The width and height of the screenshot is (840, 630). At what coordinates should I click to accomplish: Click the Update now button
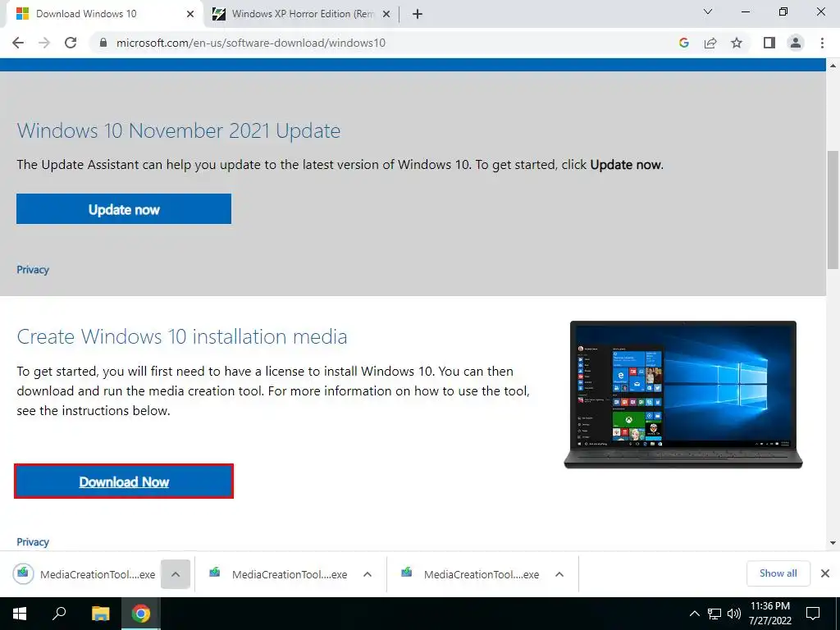point(124,209)
